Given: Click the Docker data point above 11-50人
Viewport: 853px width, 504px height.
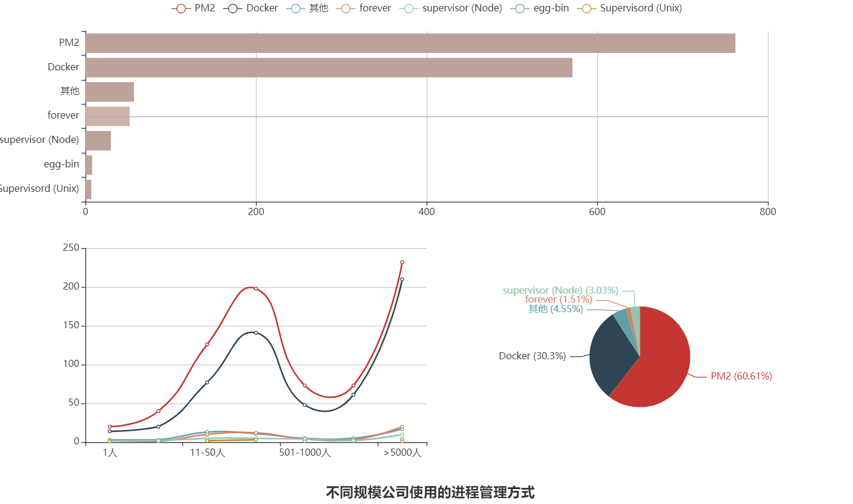Looking at the screenshot, I should tap(207, 382).
